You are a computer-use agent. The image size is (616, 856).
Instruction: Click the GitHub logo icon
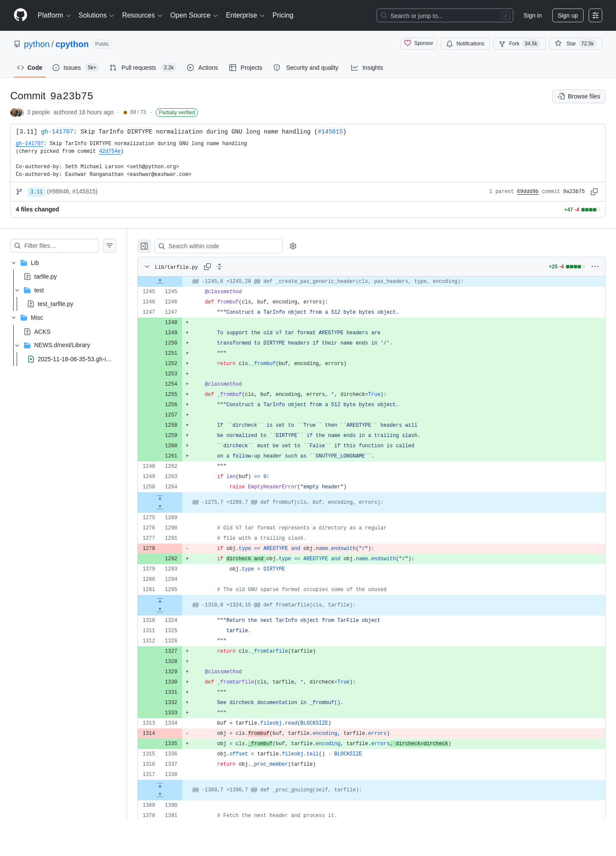coord(21,15)
